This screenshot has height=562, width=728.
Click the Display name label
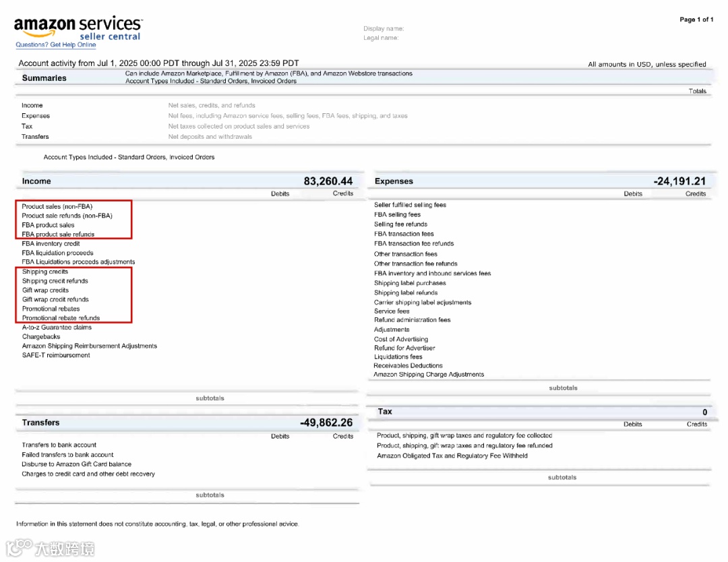click(x=384, y=29)
